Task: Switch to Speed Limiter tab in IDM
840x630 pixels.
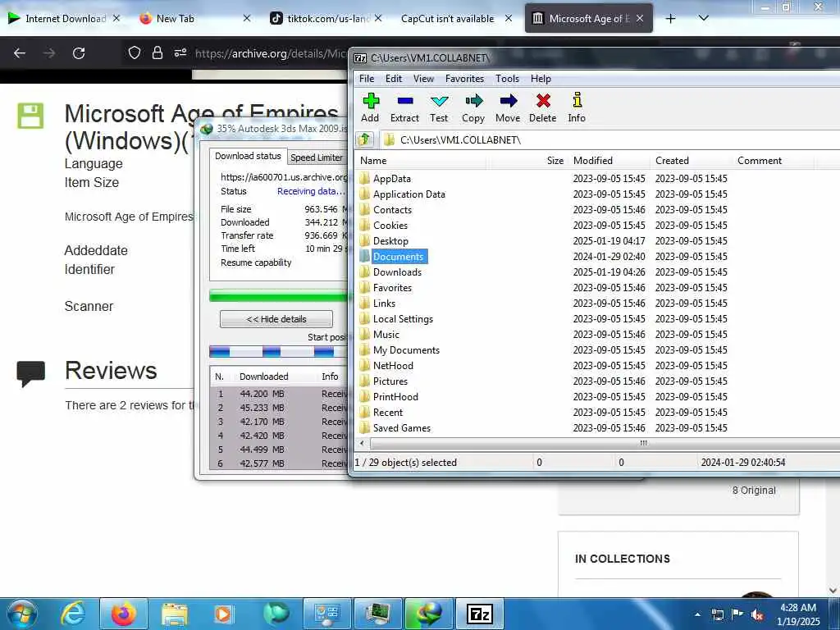Action: (x=317, y=157)
